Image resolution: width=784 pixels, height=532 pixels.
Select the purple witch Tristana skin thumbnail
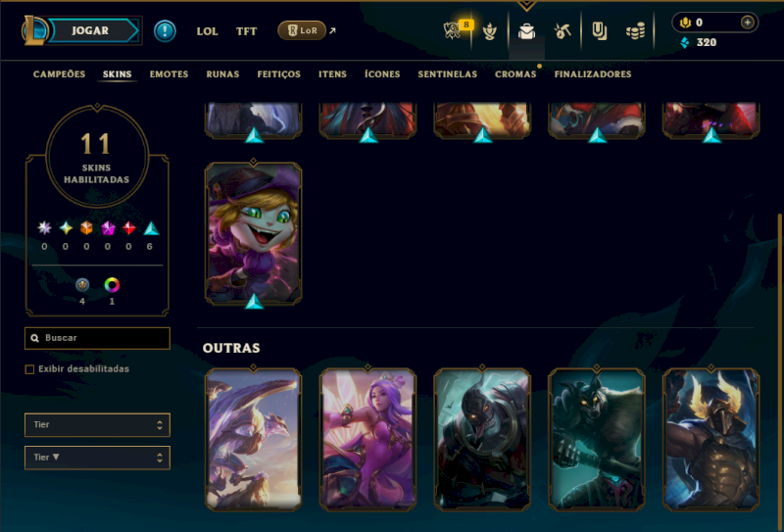[253, 233]
